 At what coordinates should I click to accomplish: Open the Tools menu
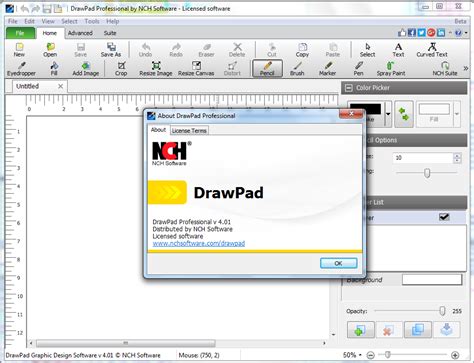[x=92, y=21]
